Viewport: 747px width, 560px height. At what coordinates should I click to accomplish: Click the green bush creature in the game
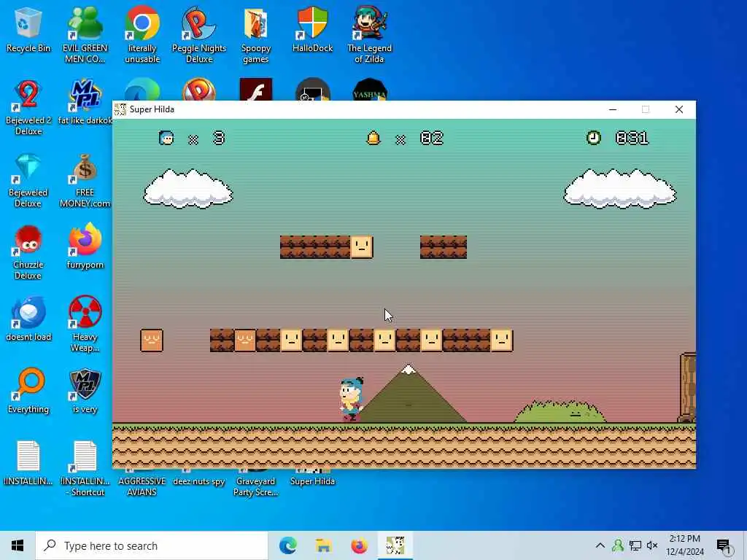tap(560, 411)
